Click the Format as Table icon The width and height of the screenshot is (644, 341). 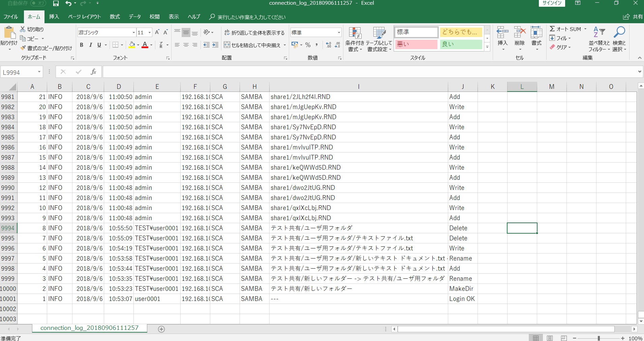coord(379,39)
